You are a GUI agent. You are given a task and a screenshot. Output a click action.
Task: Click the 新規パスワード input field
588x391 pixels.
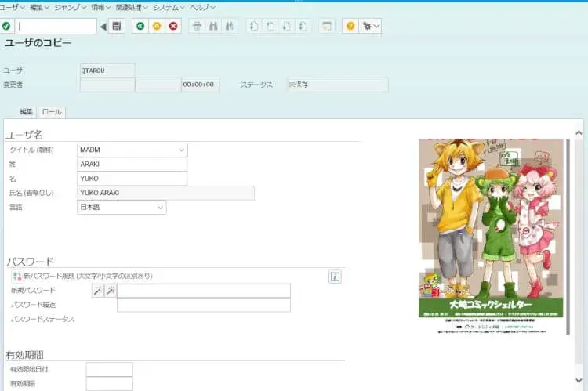[x=203, y=291]
